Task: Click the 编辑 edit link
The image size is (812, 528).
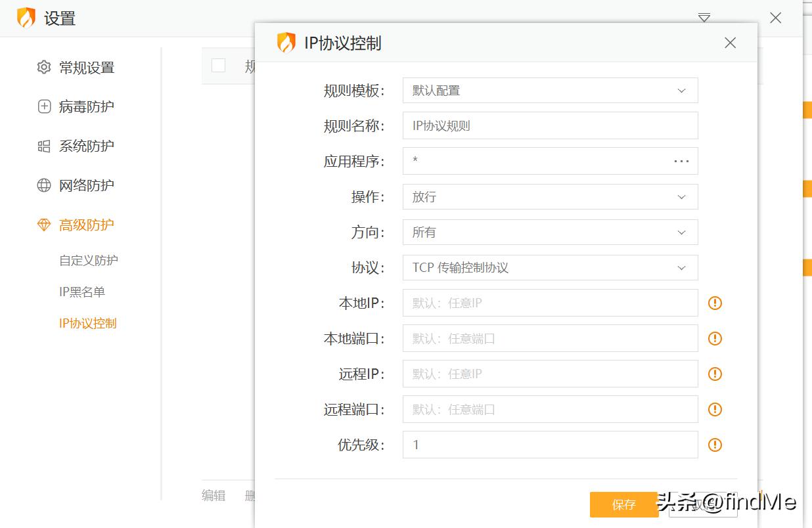Action: (x=213, y=496)
